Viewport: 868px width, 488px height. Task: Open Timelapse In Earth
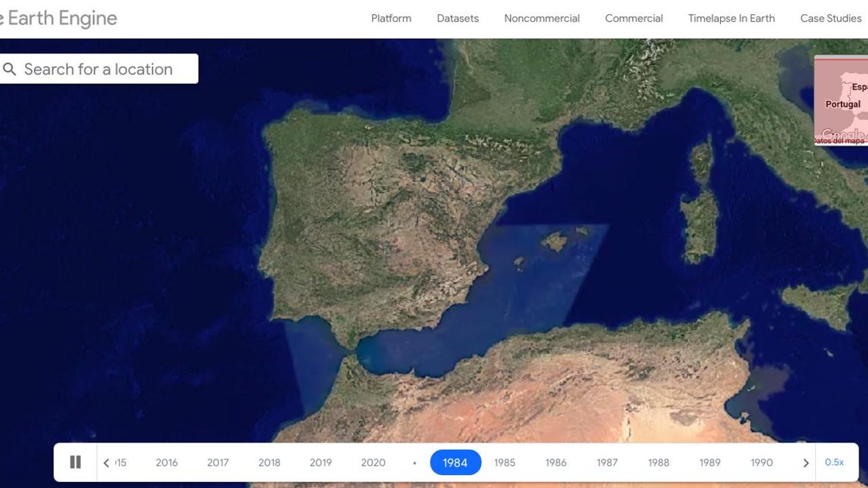(x=731, y=18)
